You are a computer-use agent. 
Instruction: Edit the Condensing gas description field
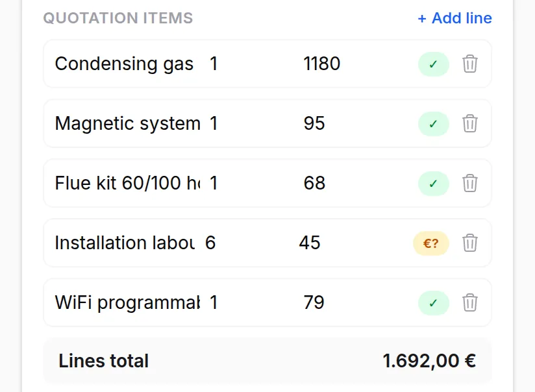point(128,64)
